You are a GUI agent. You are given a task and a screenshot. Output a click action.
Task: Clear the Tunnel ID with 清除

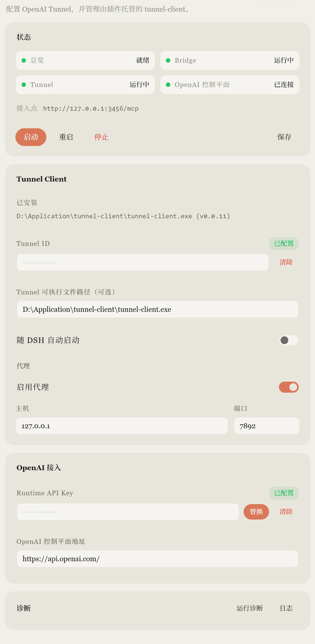pyautogui.click(x=286, y=262)
